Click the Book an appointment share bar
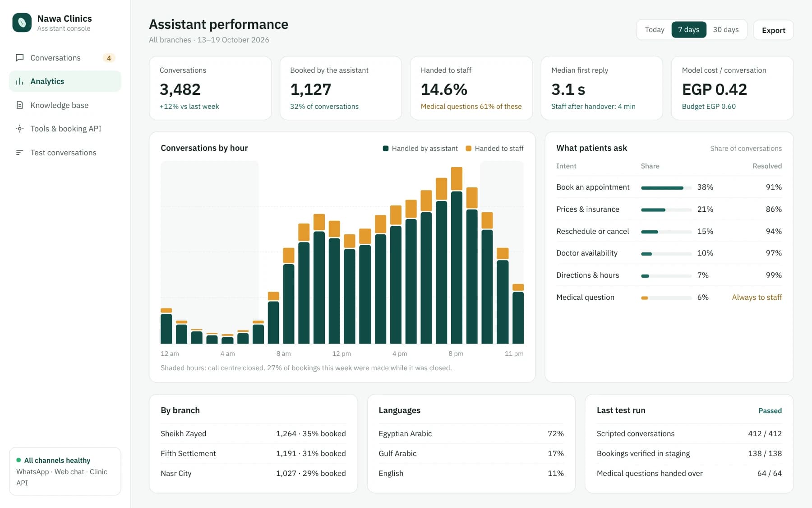 [x=666, y=188]
